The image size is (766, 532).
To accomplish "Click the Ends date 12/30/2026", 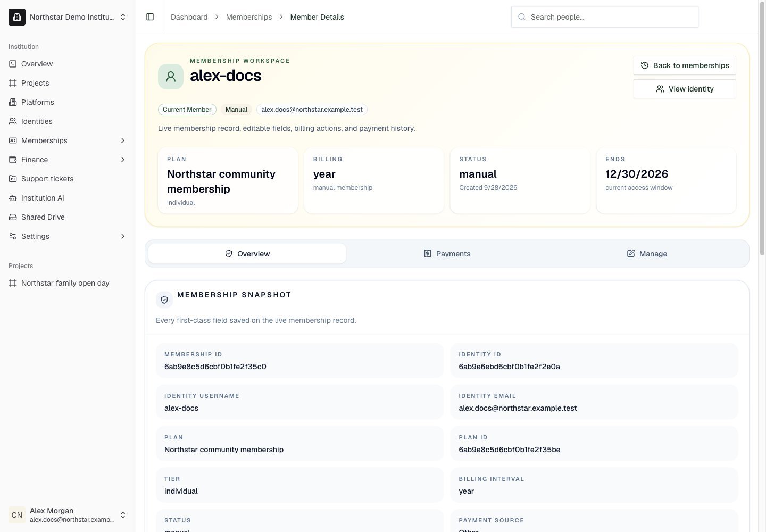I will point(637,174).
